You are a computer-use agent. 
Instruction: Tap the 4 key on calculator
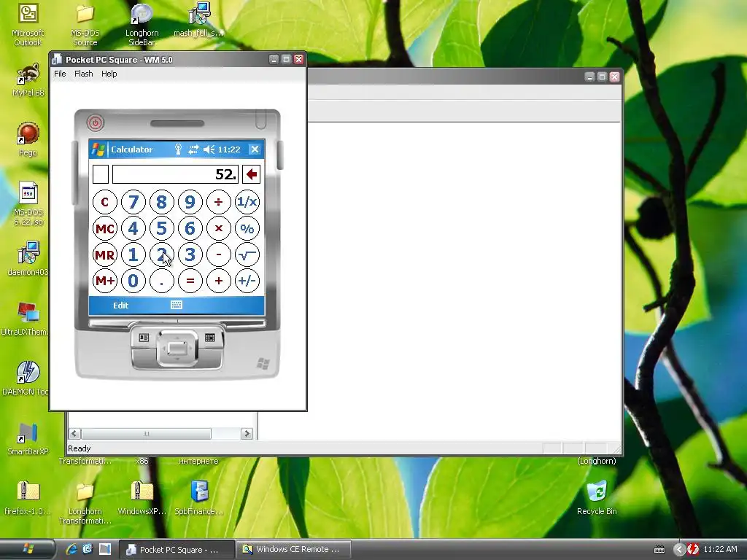pos(133,228)
